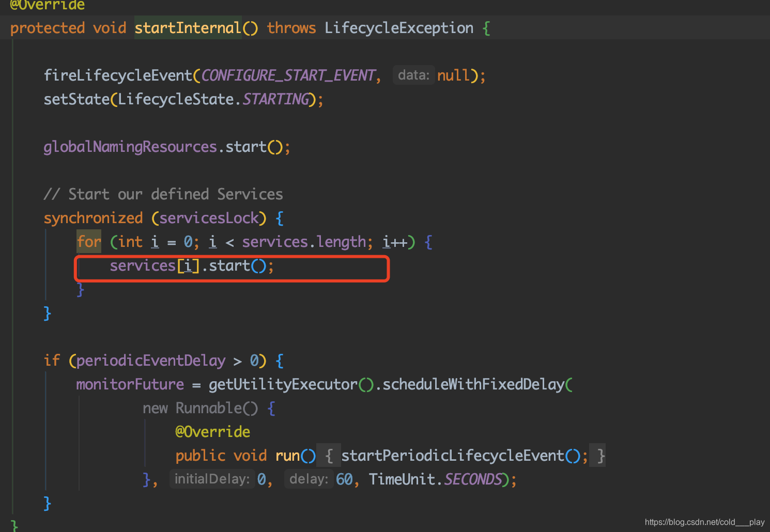Click the CONFIGURE_START_EVENT constant
This screenshot has height=532, width=770.
click(288, 75)
